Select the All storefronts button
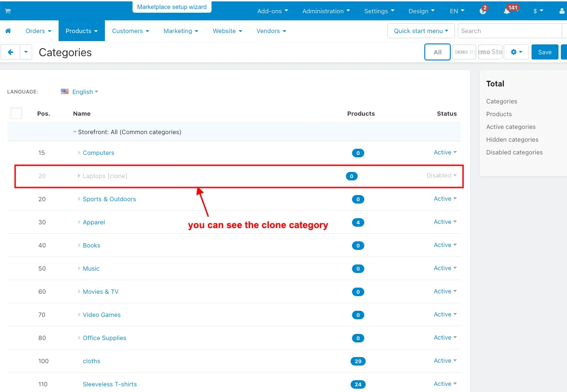The width and height of the screenshot is (567, 392). click(438, 52)
